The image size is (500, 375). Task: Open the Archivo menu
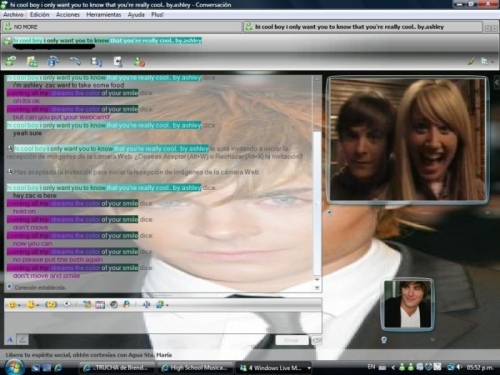(x=13, y=15)
